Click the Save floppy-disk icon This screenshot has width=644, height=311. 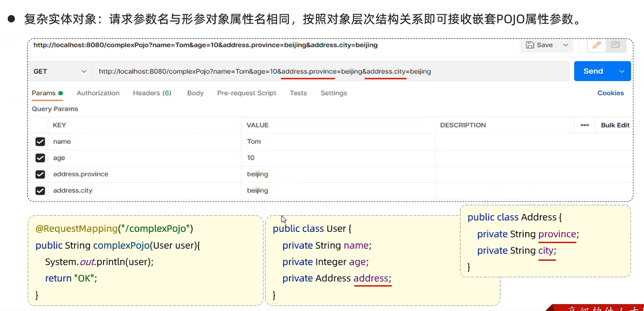click(x=530, y=45)
